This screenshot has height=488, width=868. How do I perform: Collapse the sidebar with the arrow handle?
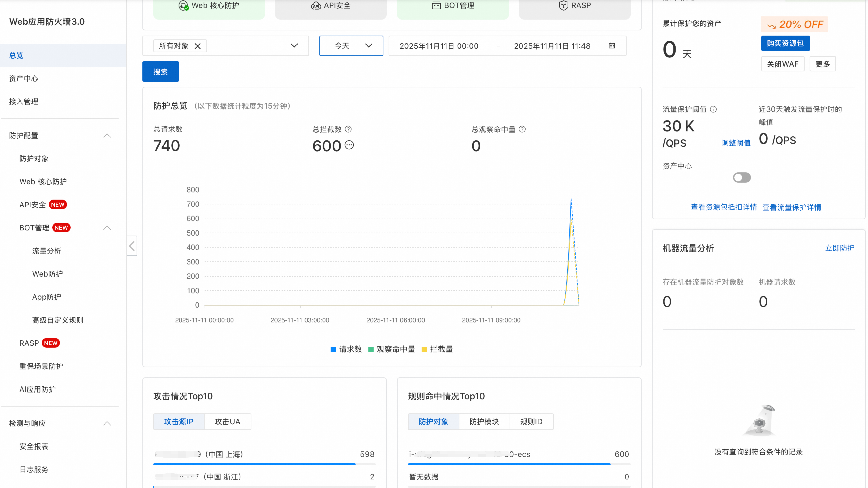click(132, 246)
